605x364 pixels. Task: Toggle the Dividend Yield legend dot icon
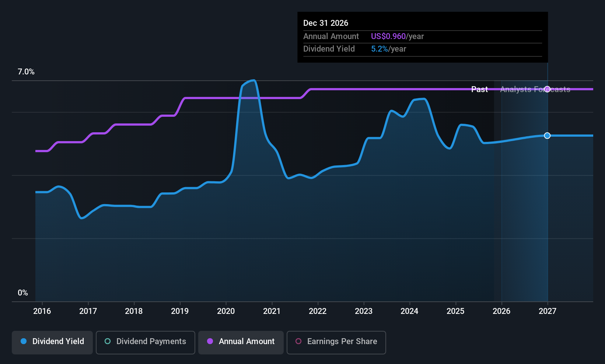pos(24,342)
